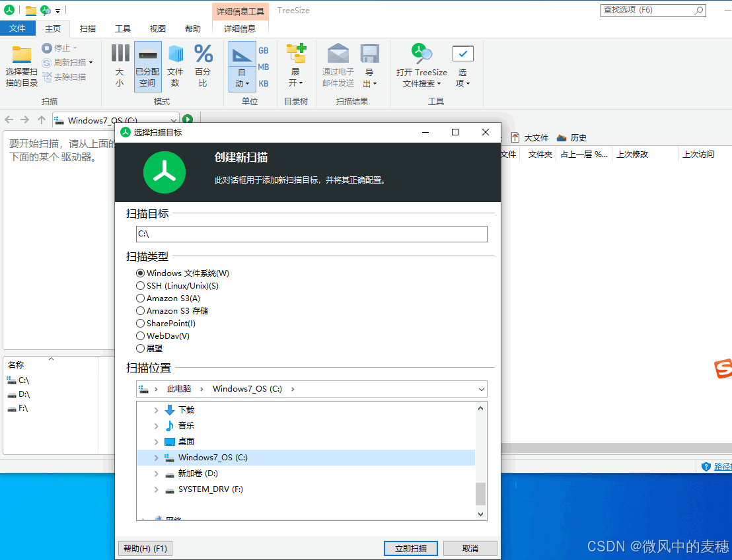Click the Export (导出) floppy disk icon
Image resolution: width=732 pixels, height=560 pixels.
(x=370, y=53)
